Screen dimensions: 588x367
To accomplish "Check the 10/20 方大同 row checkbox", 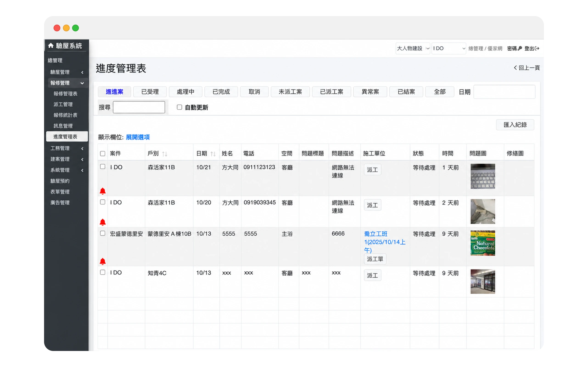I will [x=103, y=202].
